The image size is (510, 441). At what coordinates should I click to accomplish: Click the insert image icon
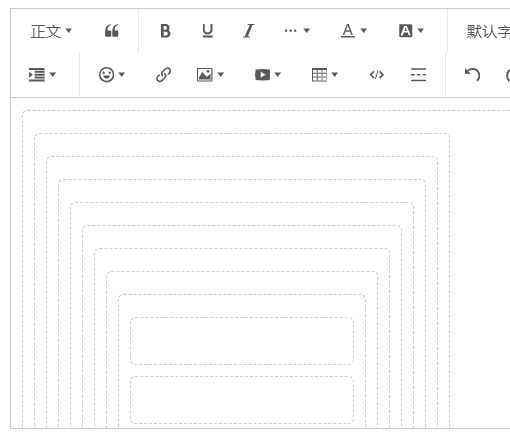coord(210,75)
